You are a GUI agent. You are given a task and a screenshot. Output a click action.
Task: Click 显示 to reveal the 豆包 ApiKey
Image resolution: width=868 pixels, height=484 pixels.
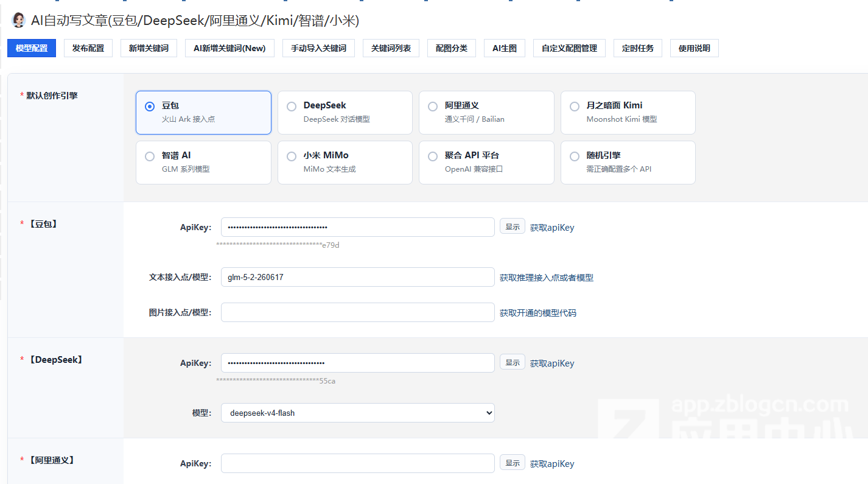pyautogui.click(x=513, y=226)
